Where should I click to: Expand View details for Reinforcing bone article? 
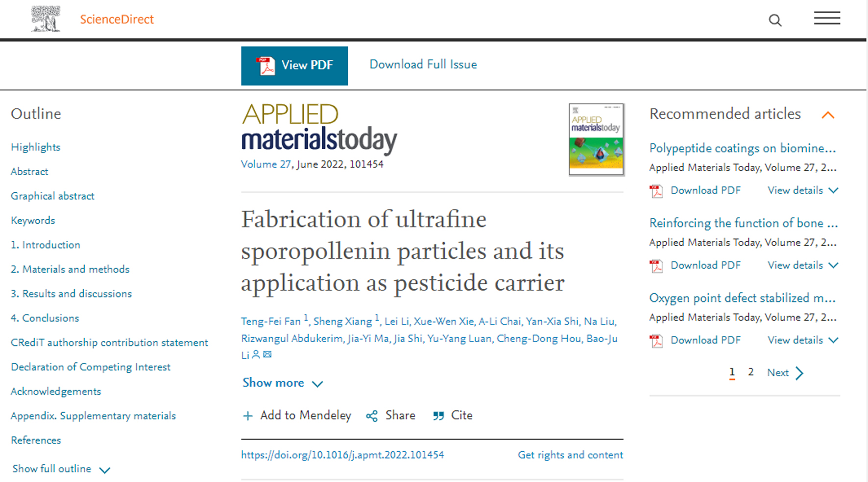[x=802, y=265]
